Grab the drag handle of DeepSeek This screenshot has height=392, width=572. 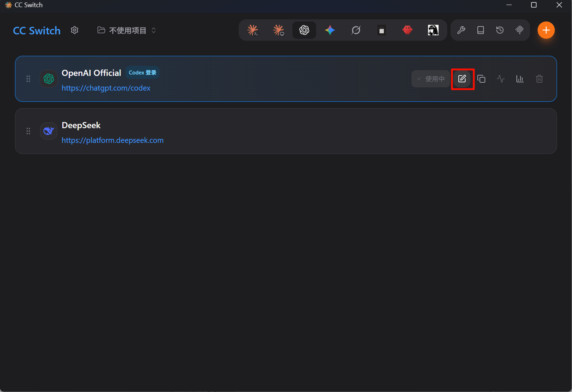pos(28,131)
